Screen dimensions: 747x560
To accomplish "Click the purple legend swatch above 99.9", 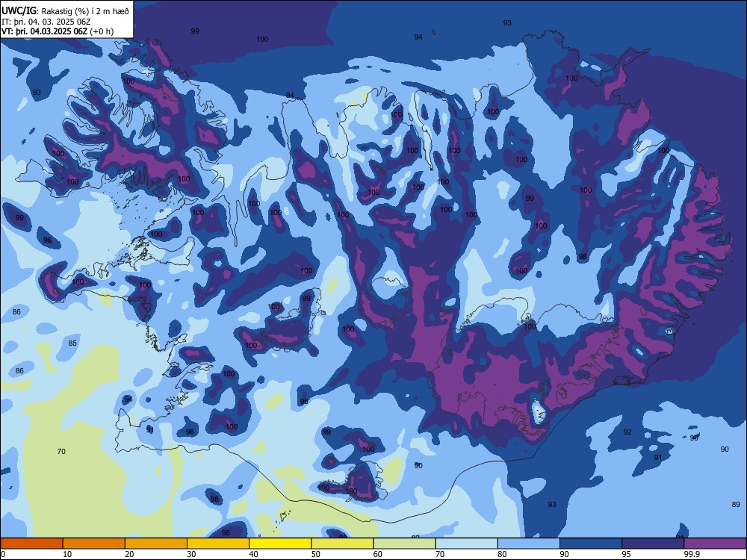I will [715, 544].
